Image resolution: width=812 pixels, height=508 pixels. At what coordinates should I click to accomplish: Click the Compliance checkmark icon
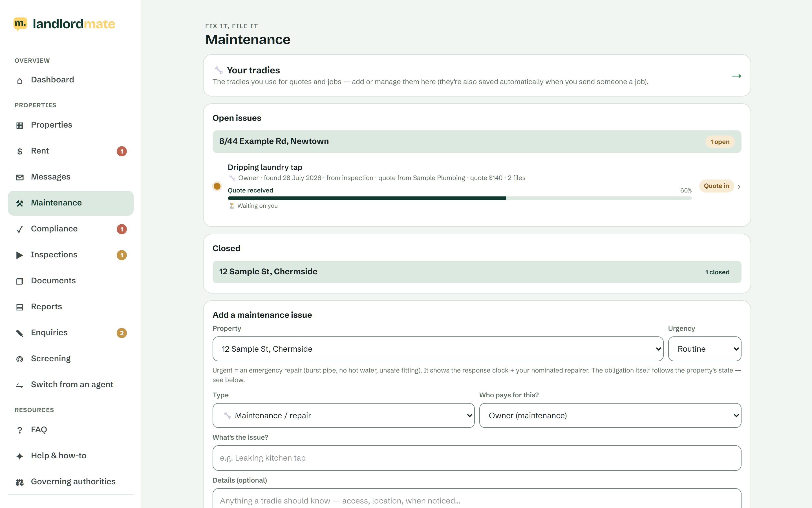coord(20,229)
